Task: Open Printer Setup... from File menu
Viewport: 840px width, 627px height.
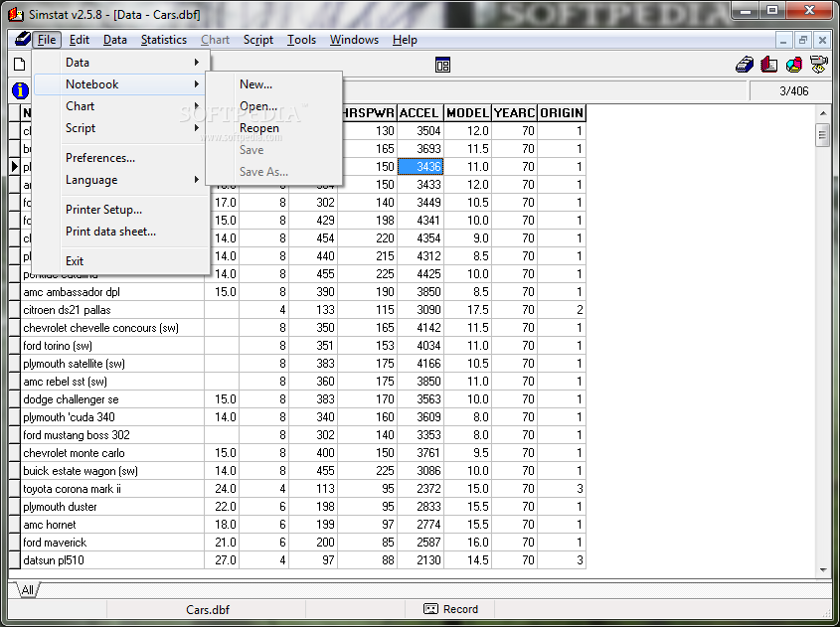Action: [x=121, y=210]
